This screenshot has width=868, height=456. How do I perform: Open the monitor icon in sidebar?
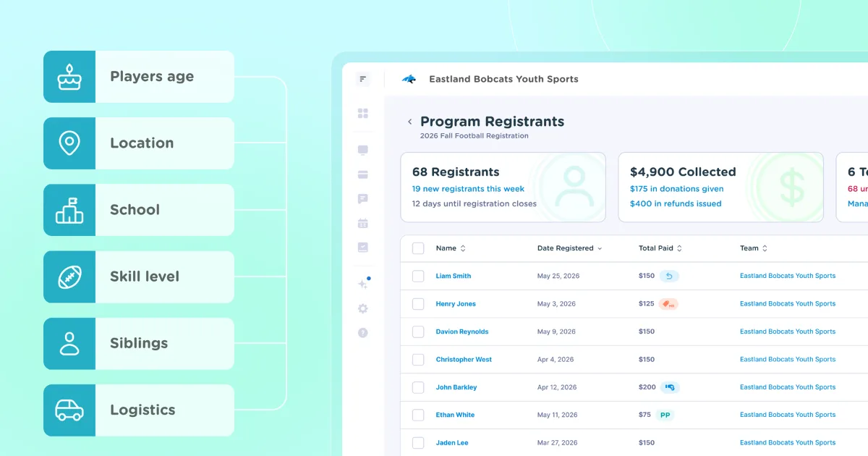[x=363, y=151]
